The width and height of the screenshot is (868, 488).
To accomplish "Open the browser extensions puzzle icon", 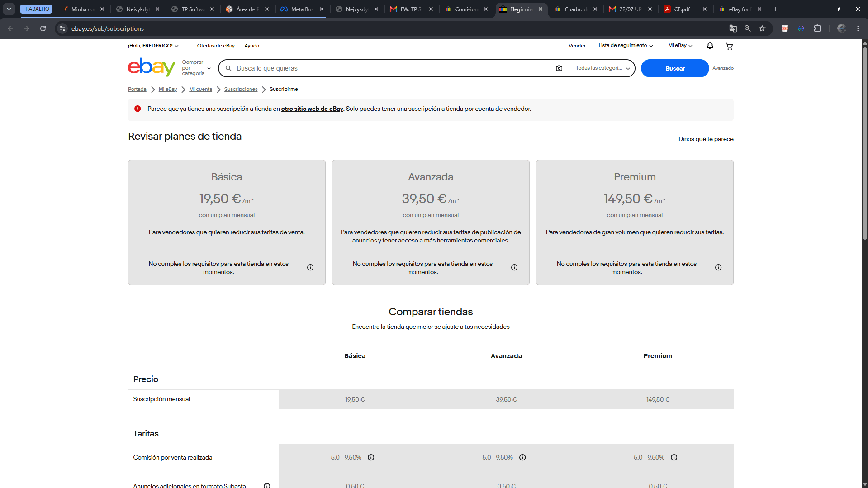I will [x=817, y=28].
